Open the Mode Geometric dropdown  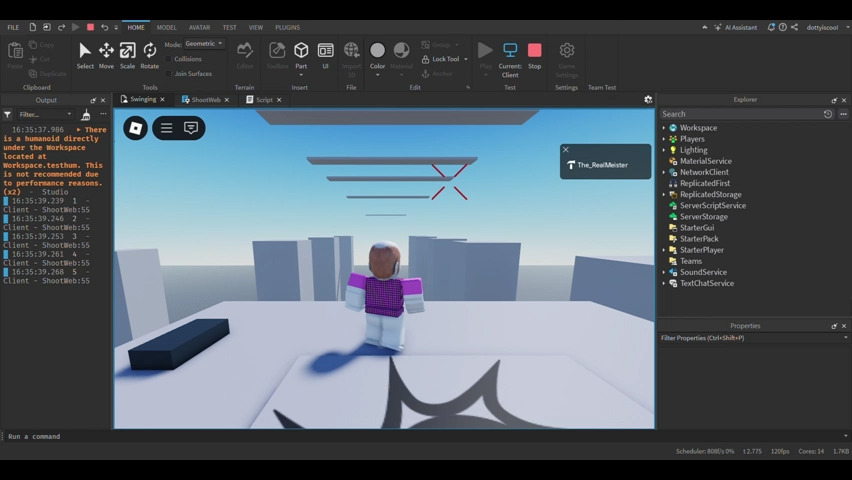point(204,43)
